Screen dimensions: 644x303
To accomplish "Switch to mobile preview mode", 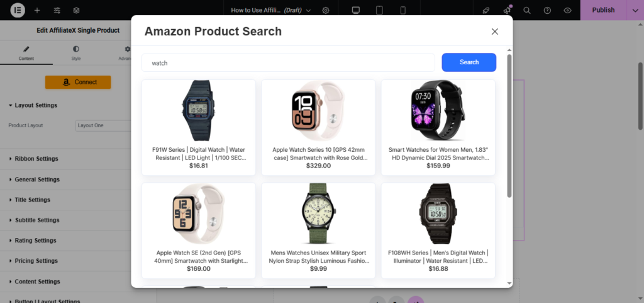I will [x=403, y=10].
